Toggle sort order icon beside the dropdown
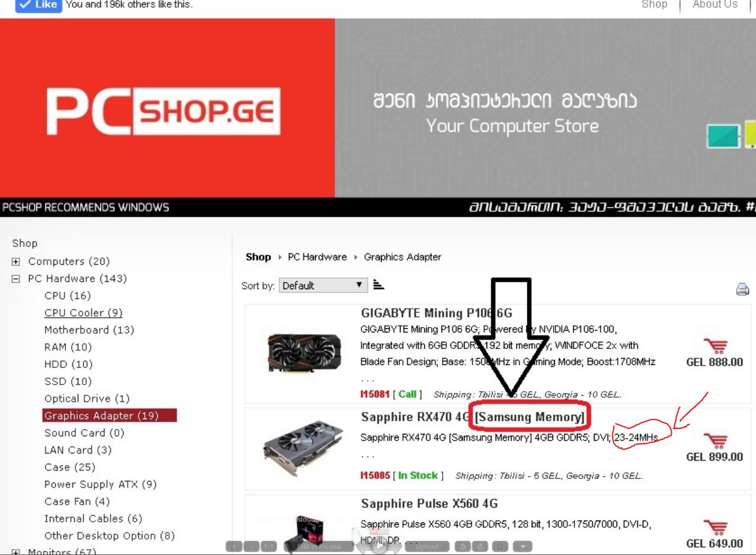Image resolution: width=756 pixels, height=555 pixels. tap(379, 285)
